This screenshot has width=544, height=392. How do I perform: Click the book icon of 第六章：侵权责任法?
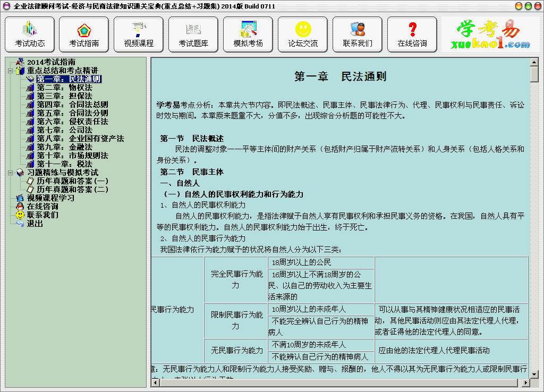click(x=30, y=122)
